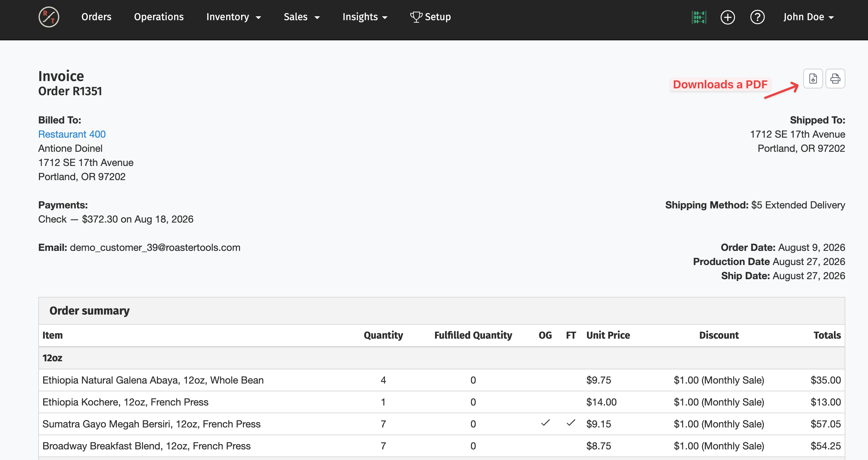Open the John Doe user menu

pyautogui.click(x=809, y=17)
